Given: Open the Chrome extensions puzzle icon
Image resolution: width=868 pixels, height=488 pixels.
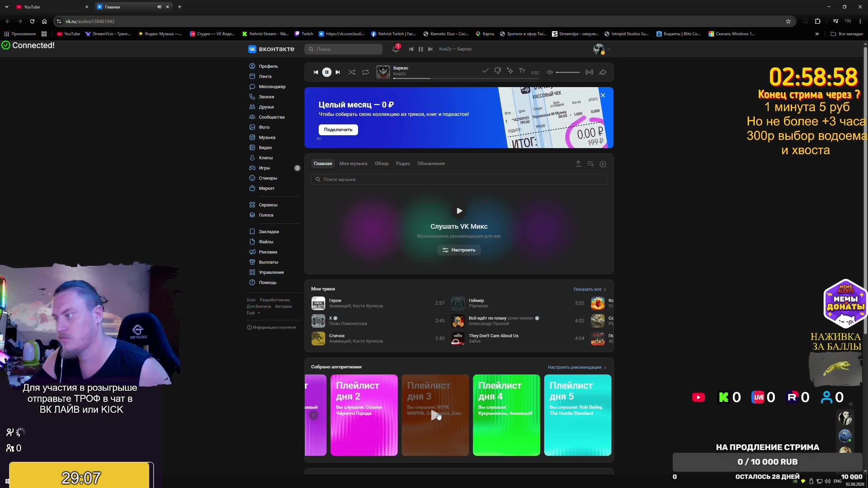Looking at the screenshot, I should coord(817,21).
